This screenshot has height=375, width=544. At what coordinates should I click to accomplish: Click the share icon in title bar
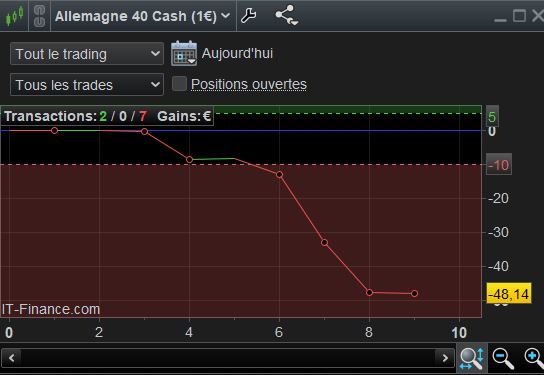coord(286,15)
